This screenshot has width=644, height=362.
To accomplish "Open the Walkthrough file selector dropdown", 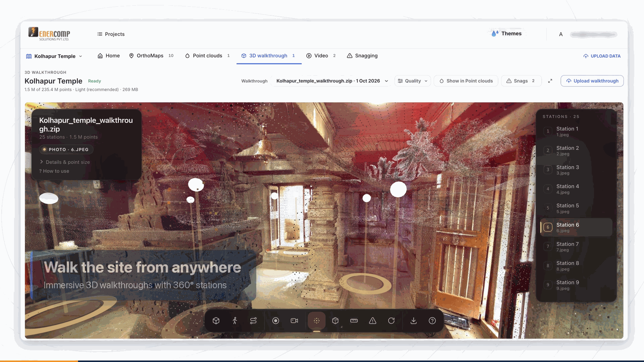I will click(x=332, y=81).
